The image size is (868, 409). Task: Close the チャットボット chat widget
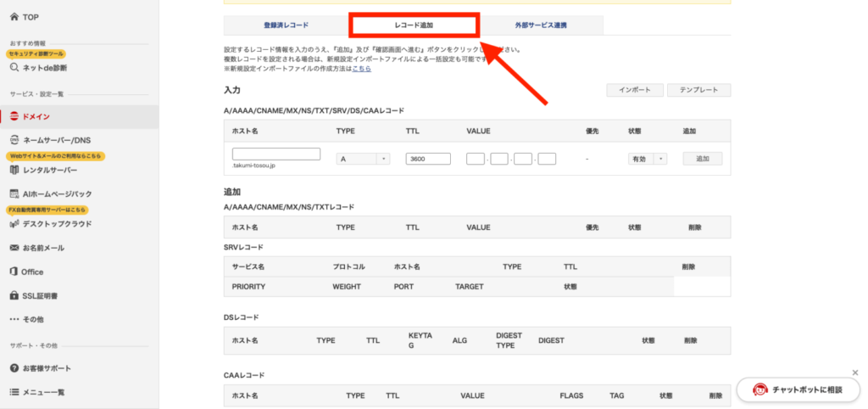coord(854,373)
